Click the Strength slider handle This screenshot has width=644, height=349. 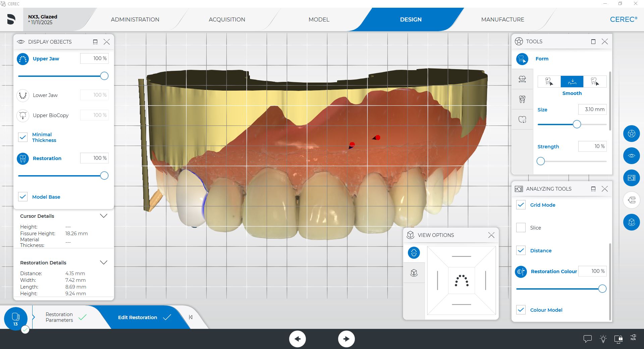[x=541, y=161]
